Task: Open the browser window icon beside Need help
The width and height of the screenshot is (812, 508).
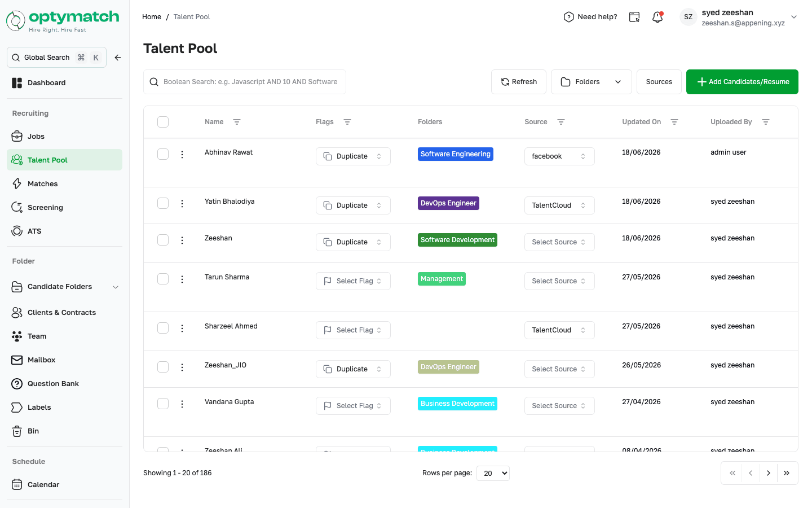Action: pos(634,17)
